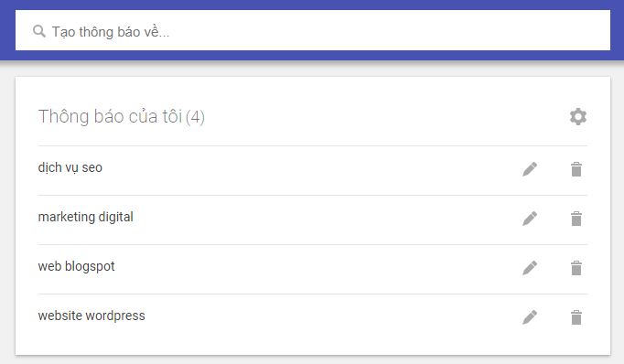624x364 pixels.
Task: Select the 'web blogspot' alert entry
Action: pyautogui.click(x=77, y=266)
